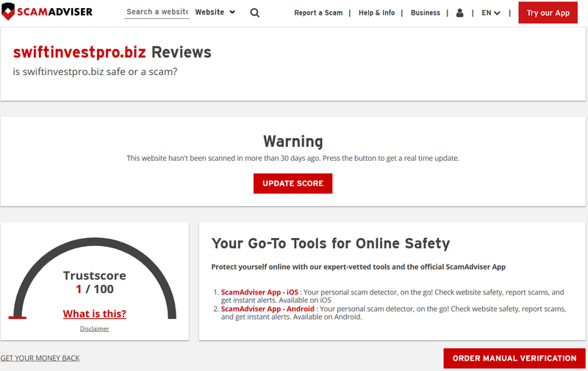Open the user account icon

(x=460, y=12)
